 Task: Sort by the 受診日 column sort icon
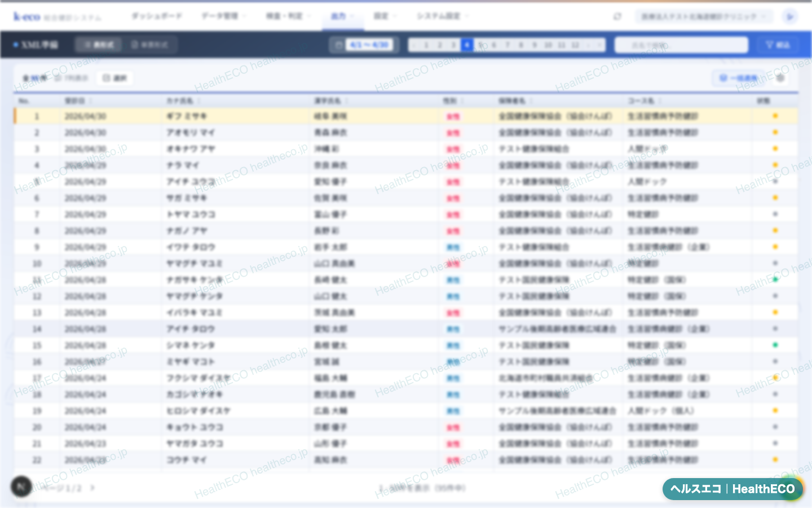(90, 101)
